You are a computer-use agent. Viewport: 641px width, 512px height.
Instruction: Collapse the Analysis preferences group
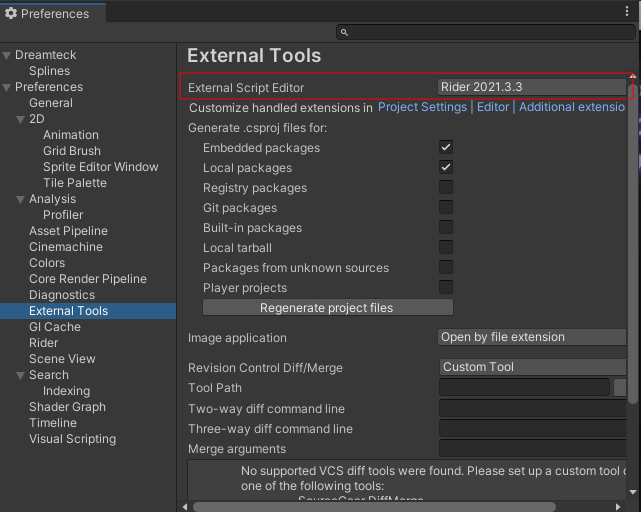coord(21,199)
